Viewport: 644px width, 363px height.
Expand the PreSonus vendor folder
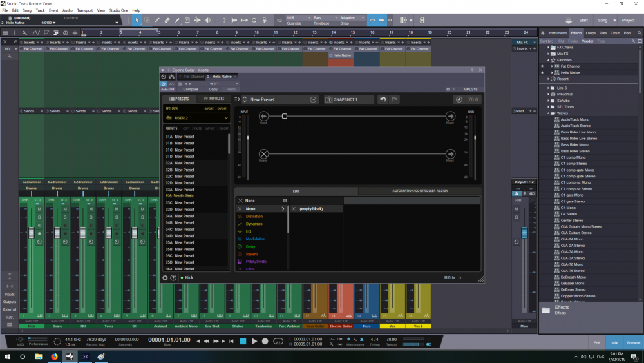click(548, 94)
